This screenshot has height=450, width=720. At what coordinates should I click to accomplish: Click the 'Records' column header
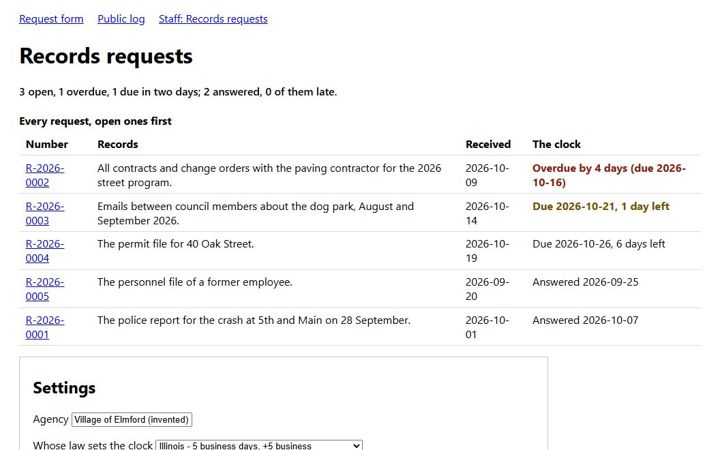click(x=118, y=144)
